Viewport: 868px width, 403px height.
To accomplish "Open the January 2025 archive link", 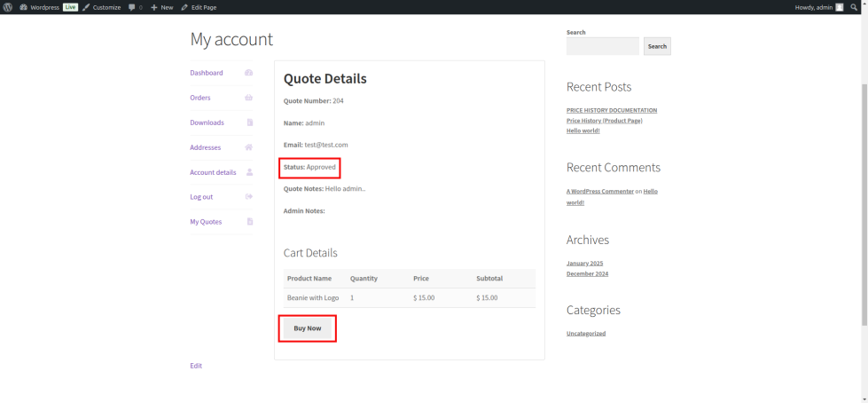I will 584,263.
